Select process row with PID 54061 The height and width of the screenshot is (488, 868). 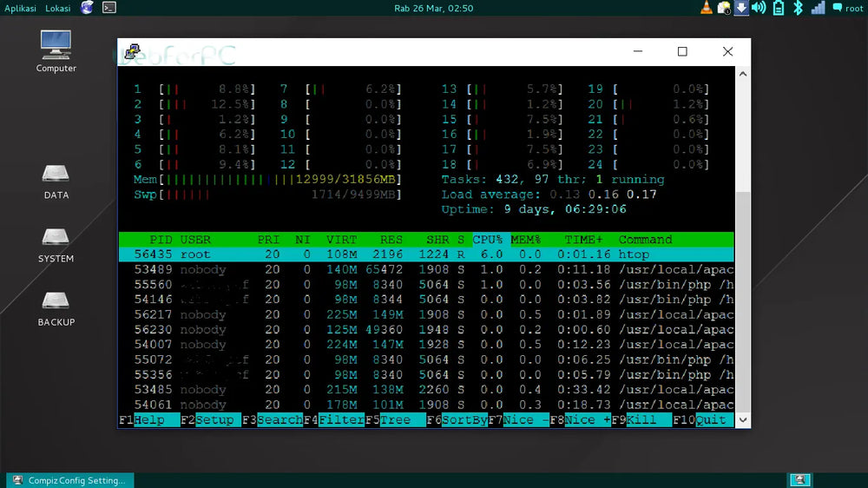tap(426, 405)
